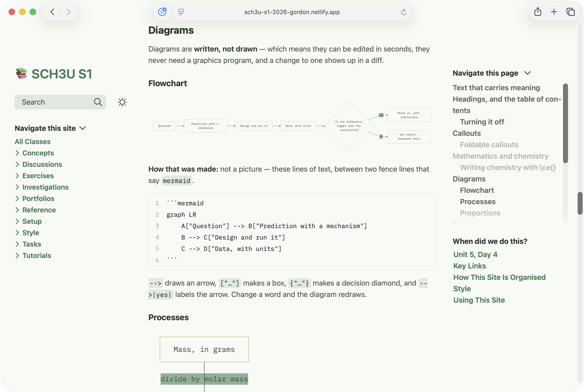The image size is (584, 392).
Task: Collapse the Navigate this site section
Action: (x=82, y=128)
